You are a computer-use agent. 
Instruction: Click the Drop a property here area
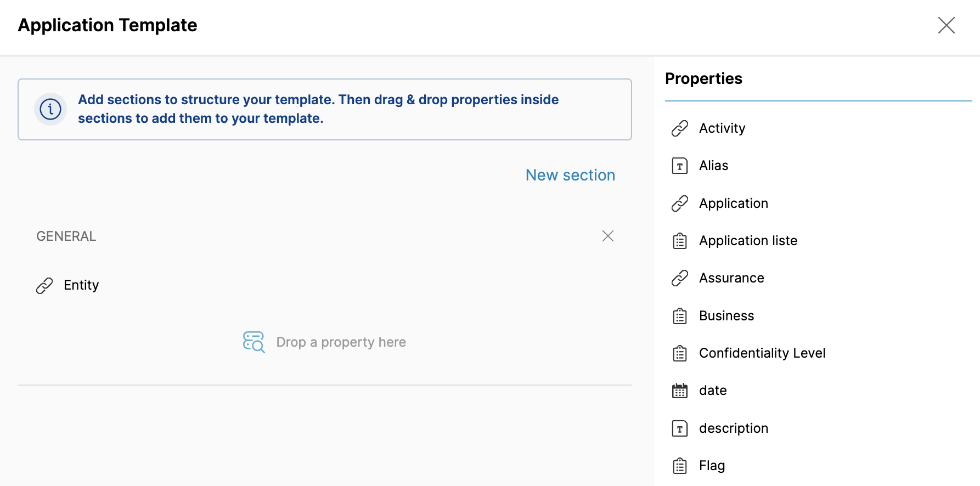click(x=341, y=342)
